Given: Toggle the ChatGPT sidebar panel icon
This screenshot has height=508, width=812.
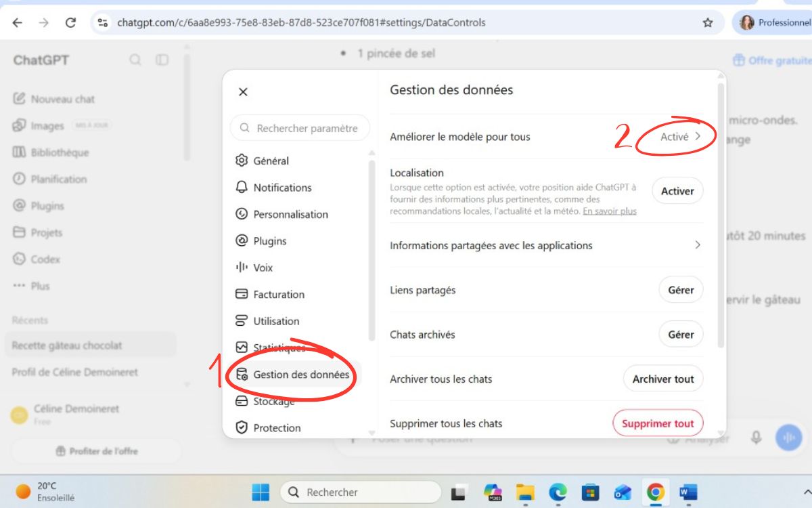Looking at the screenshot, I should tap(162, 60).
